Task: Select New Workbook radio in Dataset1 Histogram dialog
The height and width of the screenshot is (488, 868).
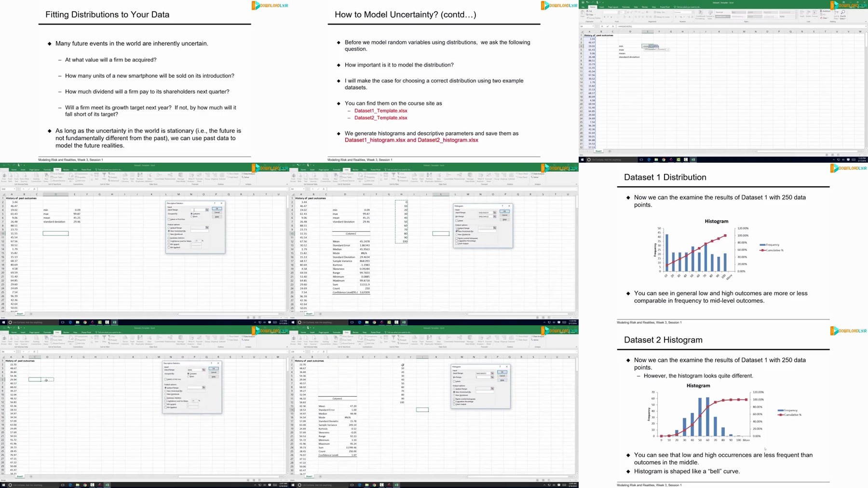Action: click(x=457, y=234)
